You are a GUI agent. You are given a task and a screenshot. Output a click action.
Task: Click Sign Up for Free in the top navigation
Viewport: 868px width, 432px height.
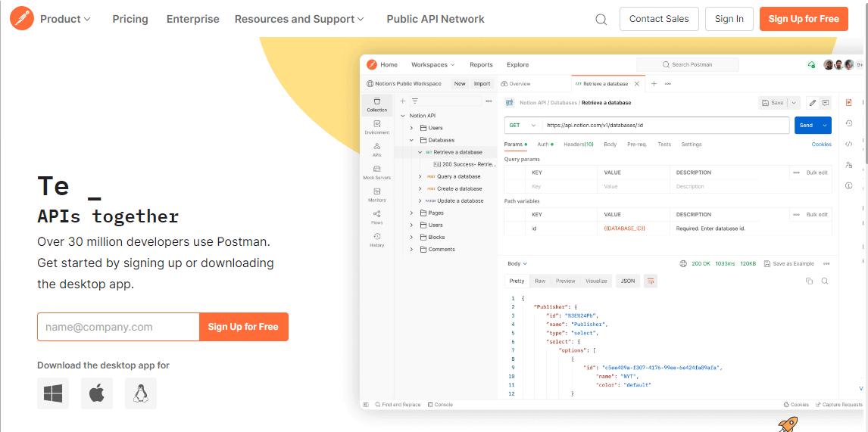pos(804,19)
